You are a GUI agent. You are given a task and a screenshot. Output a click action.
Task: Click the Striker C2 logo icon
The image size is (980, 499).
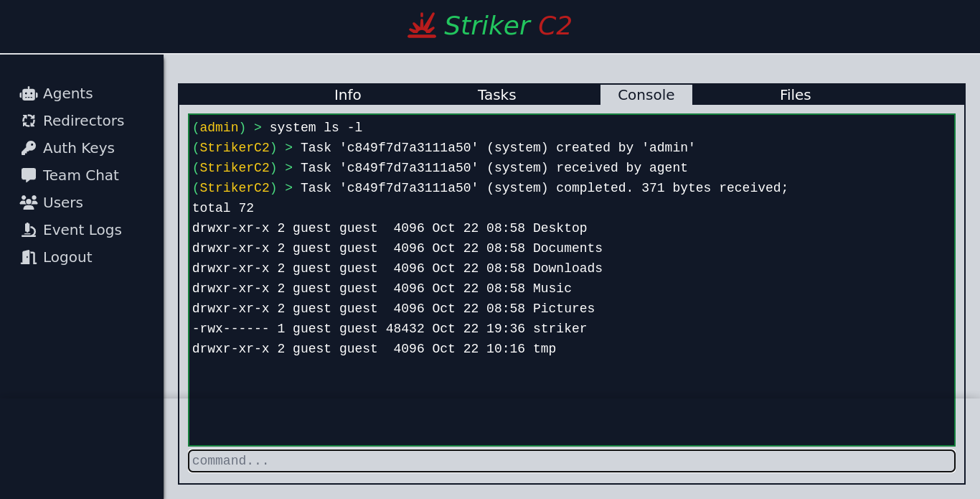(422, 25)
